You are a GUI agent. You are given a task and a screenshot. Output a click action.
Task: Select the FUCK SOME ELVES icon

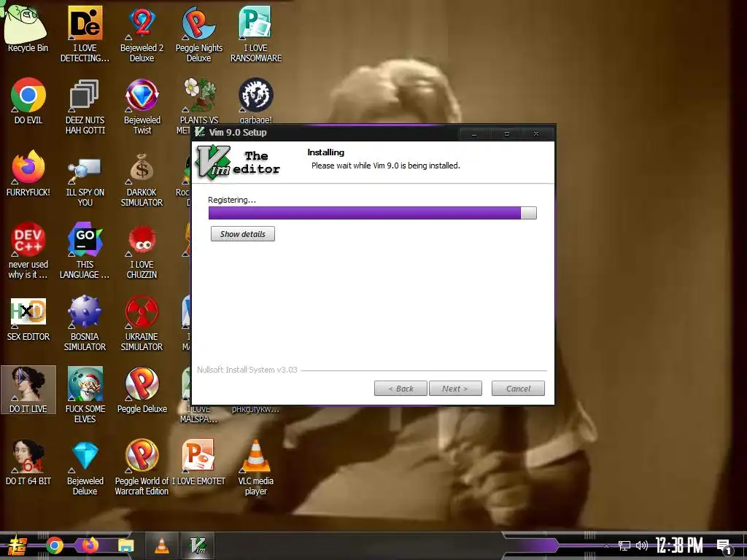85,395
